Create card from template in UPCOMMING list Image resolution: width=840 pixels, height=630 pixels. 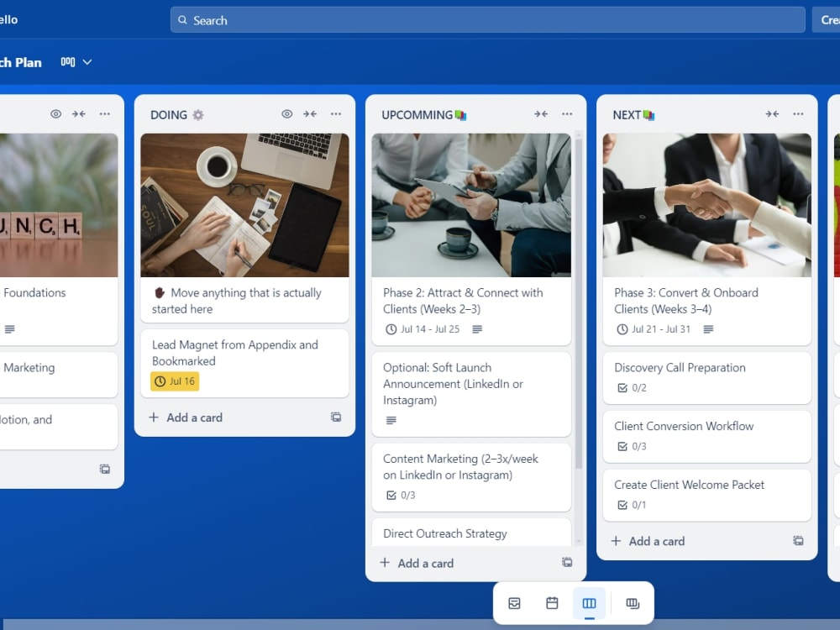tap(567, 562)
